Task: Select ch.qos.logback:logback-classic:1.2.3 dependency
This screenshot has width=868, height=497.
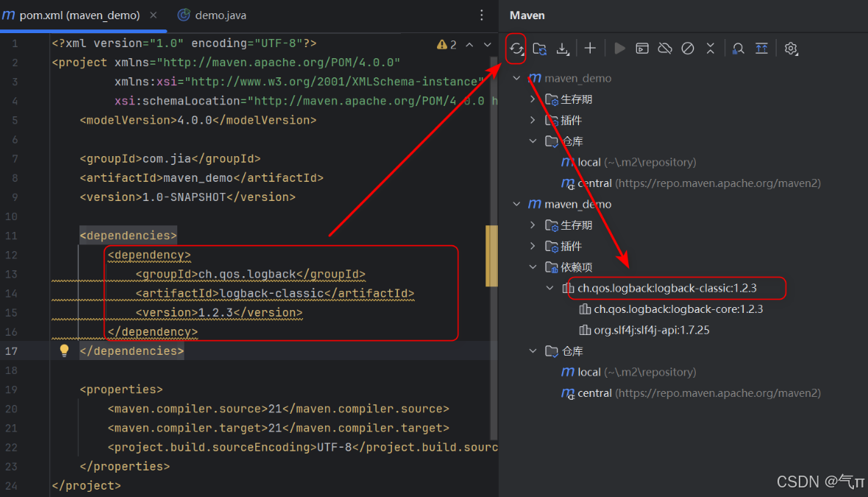Action: [x=666, y=288]
